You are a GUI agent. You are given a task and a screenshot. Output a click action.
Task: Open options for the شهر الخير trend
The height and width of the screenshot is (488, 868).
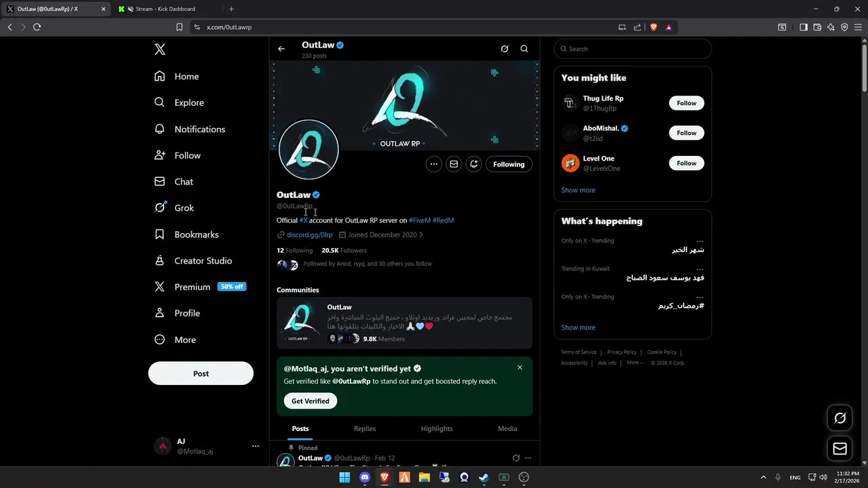point(700,241)
